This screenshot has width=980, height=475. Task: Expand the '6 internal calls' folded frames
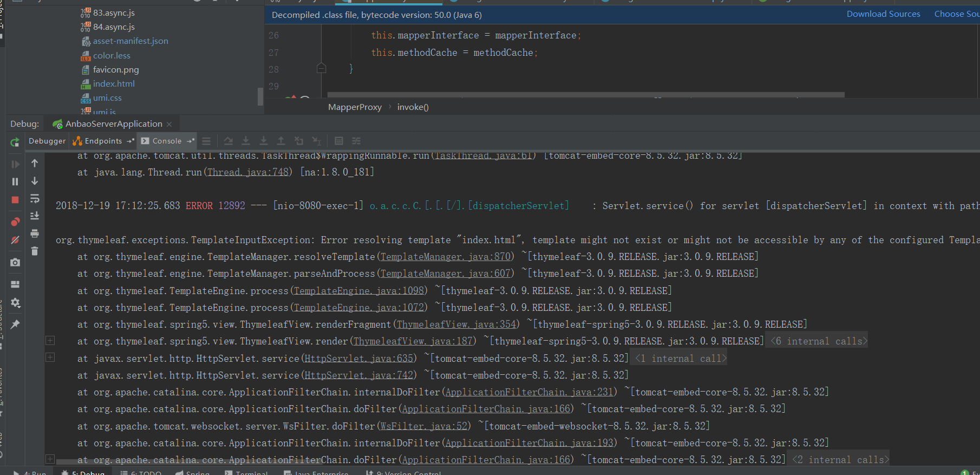[x=818, y=341]
